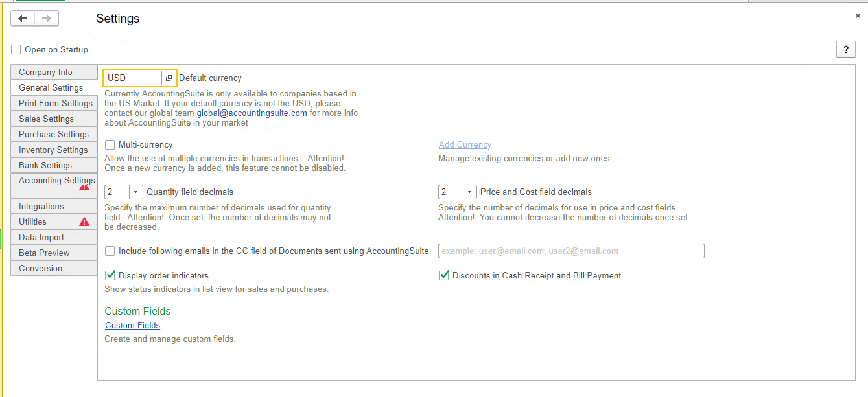This screenshot has width=868, height=397.
Task: Click the Quantity field decimals label
Action: (x=190, y=192)
